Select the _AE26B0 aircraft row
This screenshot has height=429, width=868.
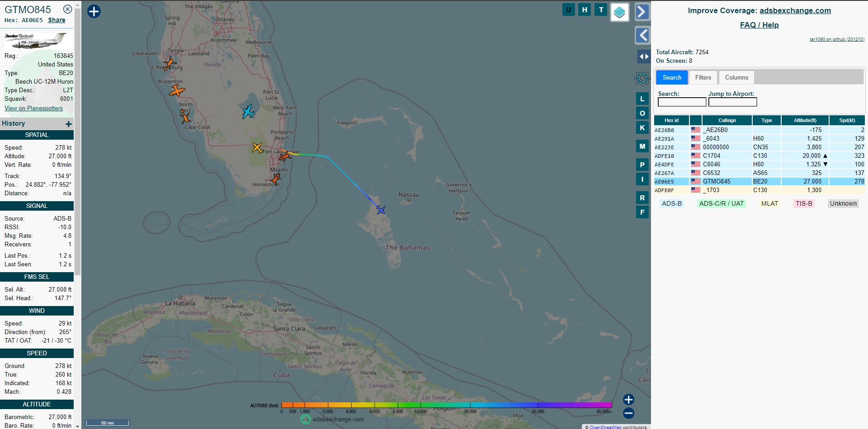click(x=759, y=130)
